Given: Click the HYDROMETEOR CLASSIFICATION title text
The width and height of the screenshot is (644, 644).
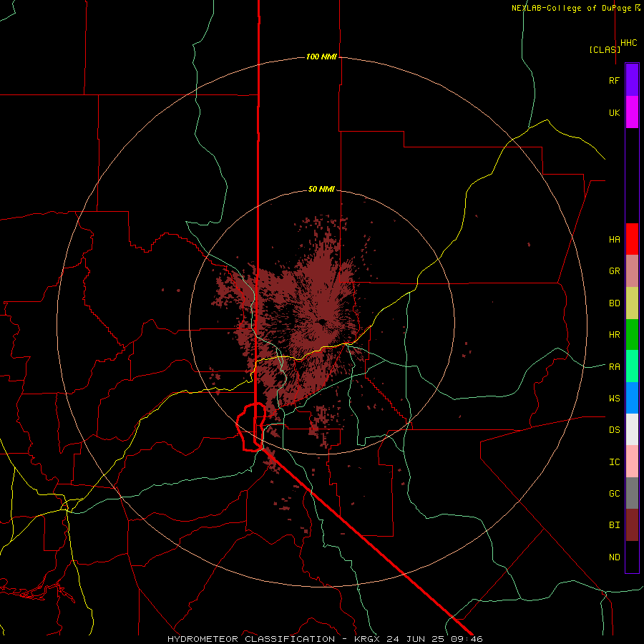Looking at the screenshot, I should 251,639.
